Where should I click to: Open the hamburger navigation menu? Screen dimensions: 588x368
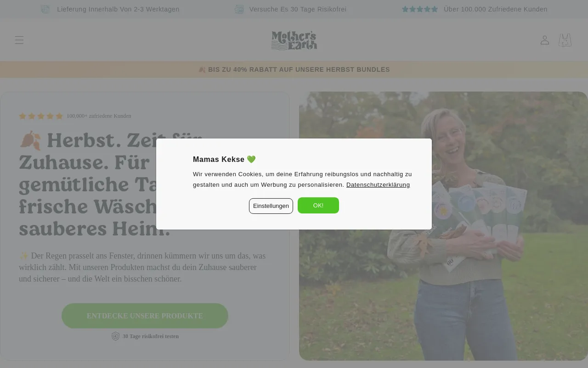pyautogui.click(x=19, y=40)
